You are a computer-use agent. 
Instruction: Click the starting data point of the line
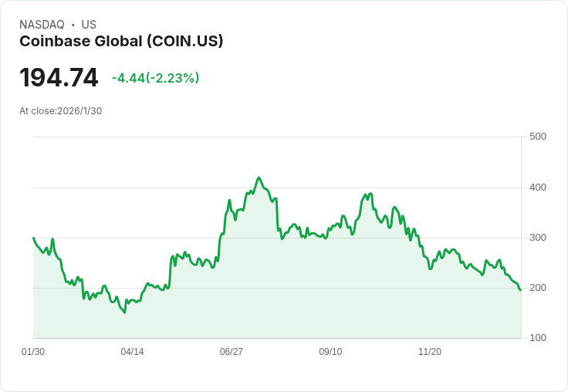tap(33, 238)
